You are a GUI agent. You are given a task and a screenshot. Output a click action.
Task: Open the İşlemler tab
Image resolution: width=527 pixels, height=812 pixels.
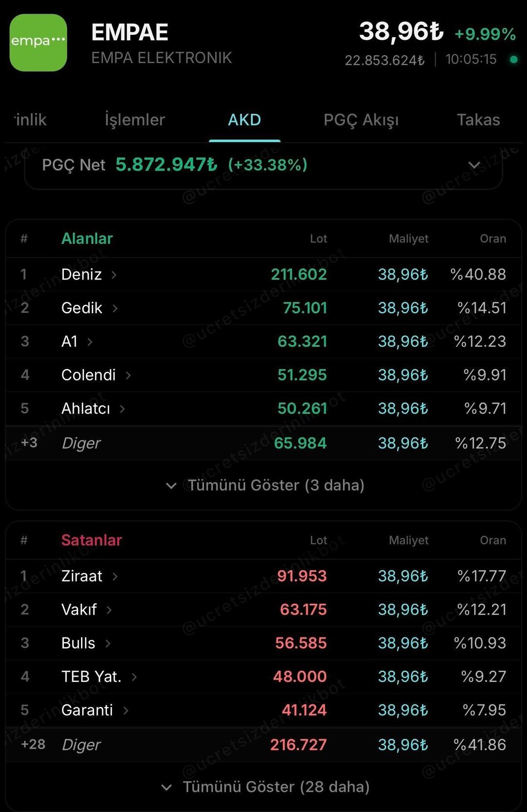pyautogui.click(x=135, y=120)
